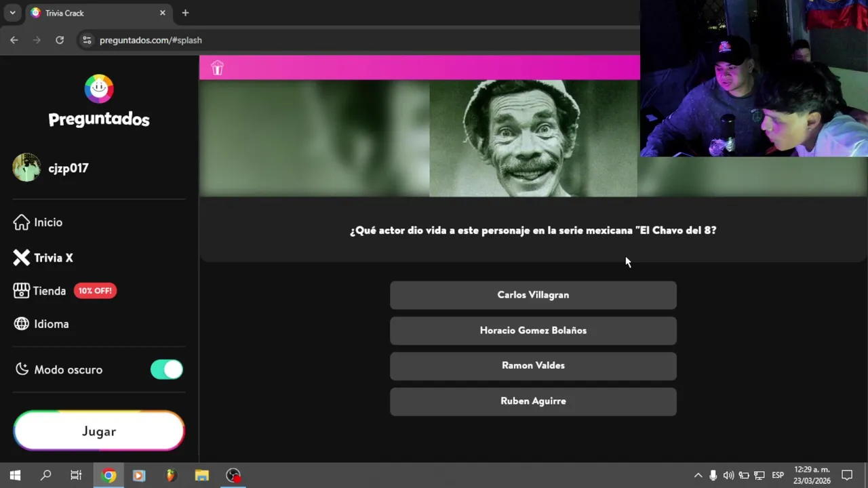Click the Chrome taskbar icon
The height and width of the screenshot is (488, 868).
[x=108, y=475]
